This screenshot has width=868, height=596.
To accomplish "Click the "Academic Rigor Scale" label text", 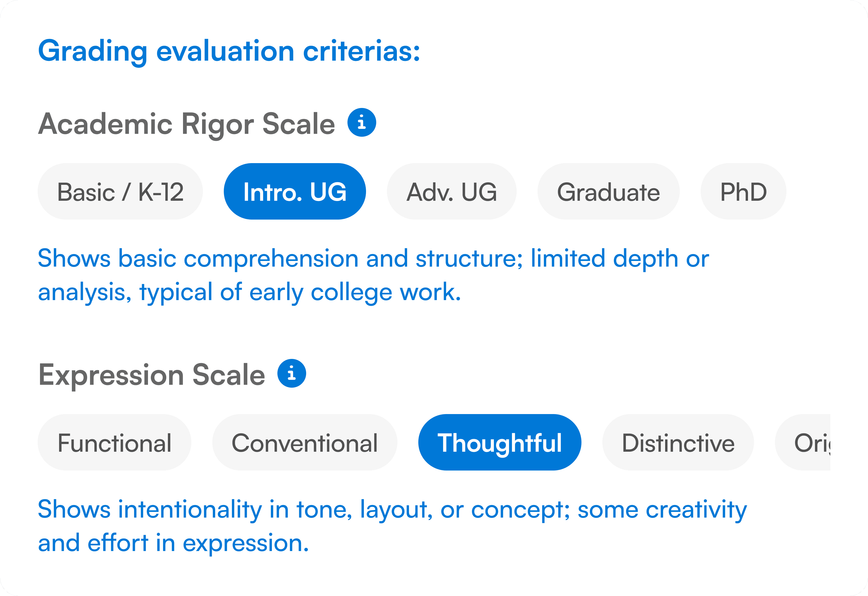I will (187, 124).
